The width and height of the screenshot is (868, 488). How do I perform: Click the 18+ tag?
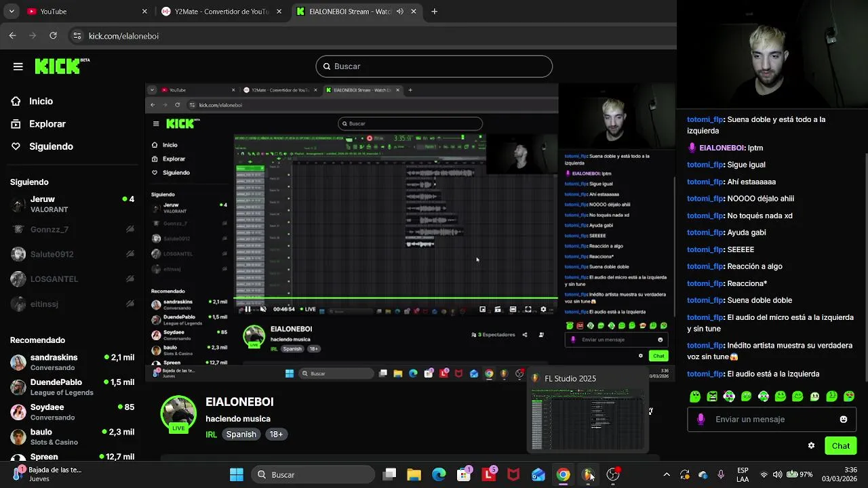click(276, 434)
